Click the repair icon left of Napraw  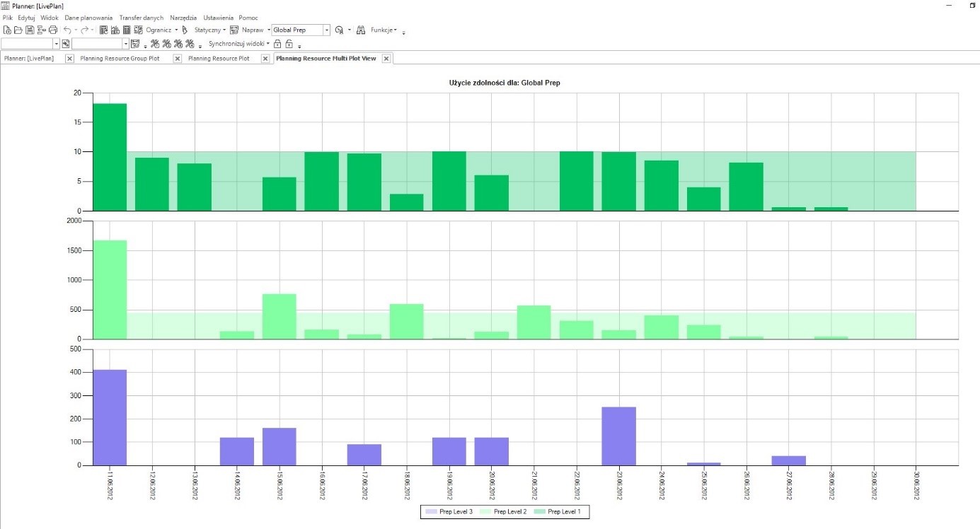coord(234,30)
